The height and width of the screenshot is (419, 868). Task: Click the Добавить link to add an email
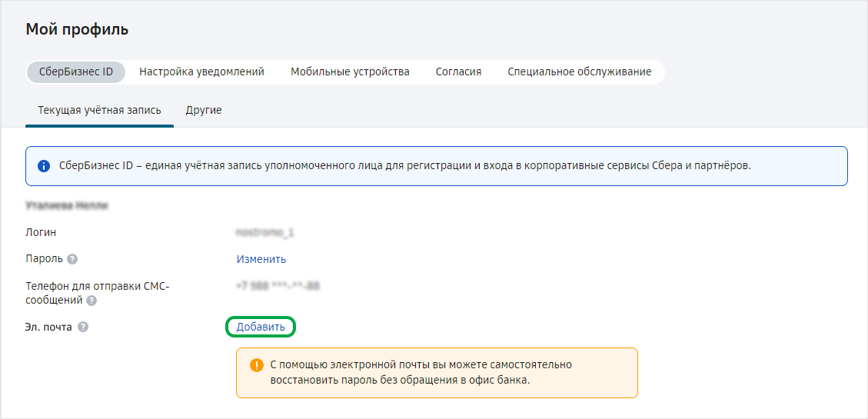(261, 327)
